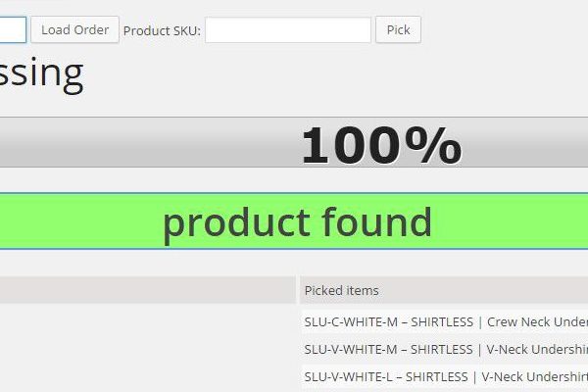Click the 100% percentage text

[380, 146]
